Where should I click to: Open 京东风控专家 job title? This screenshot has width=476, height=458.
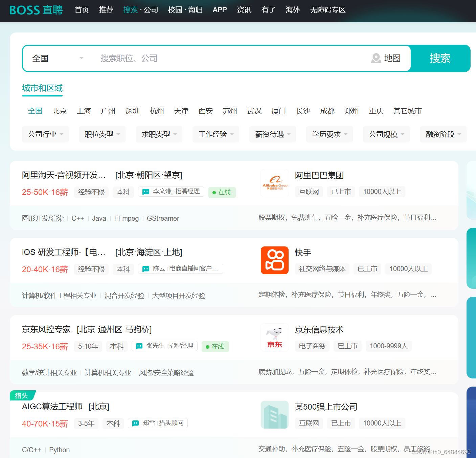(x=46, y=329)
